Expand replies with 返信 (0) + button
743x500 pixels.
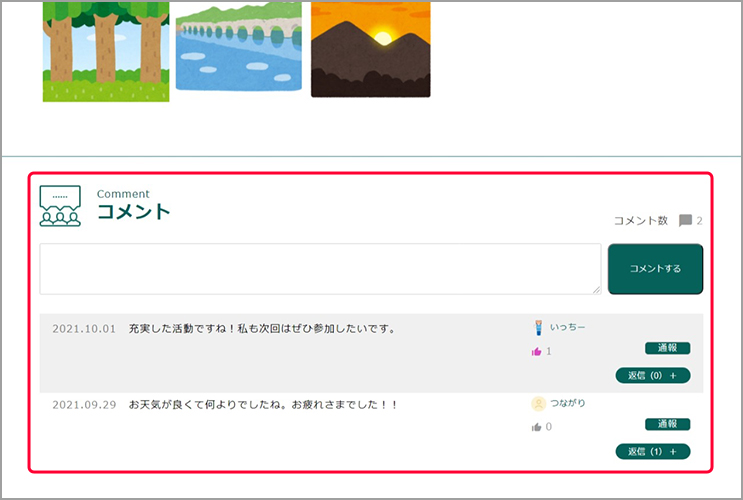(653, 376)
